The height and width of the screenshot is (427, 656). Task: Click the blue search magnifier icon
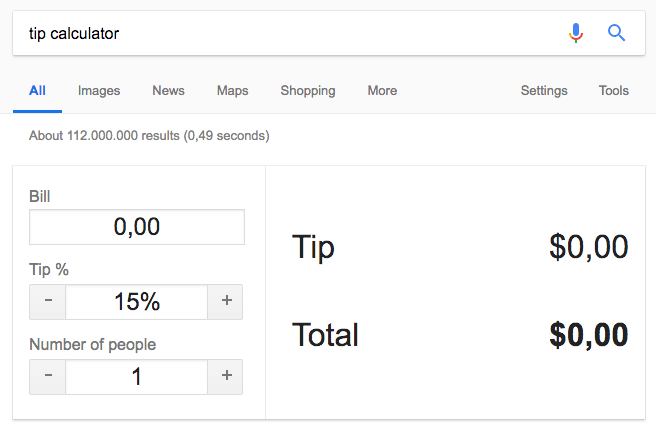pyautogui.click(x=617, y=34)
